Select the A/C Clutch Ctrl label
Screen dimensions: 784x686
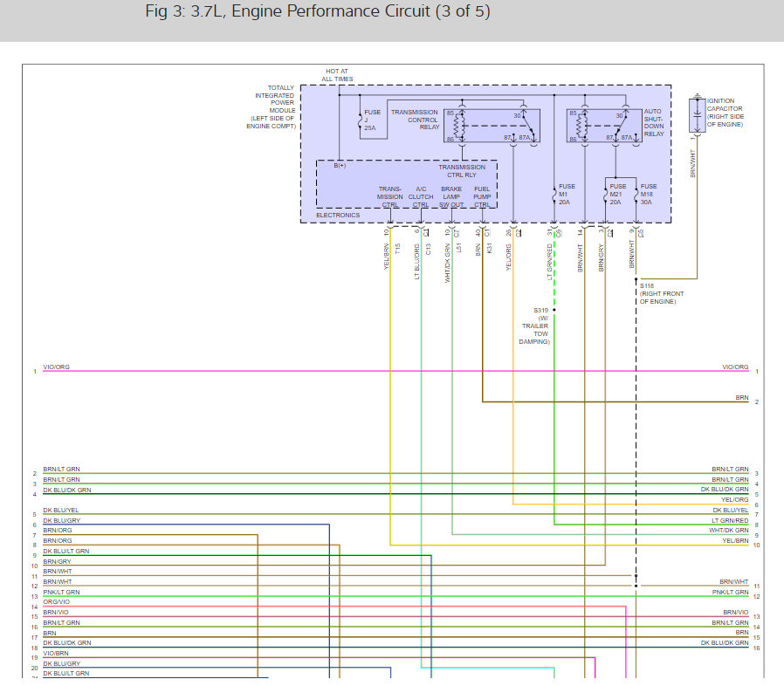pyautogui.click(x=421, y=197)
